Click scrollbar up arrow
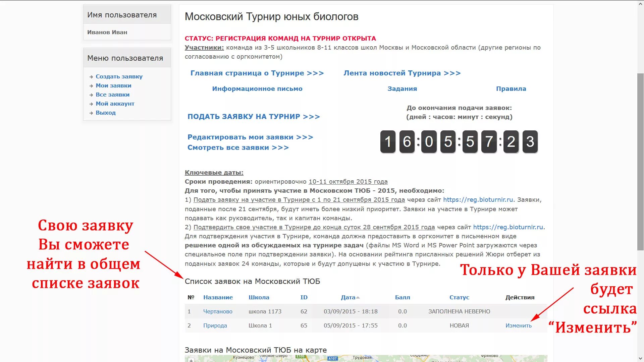Screen dimensions: 644x362 640,3
